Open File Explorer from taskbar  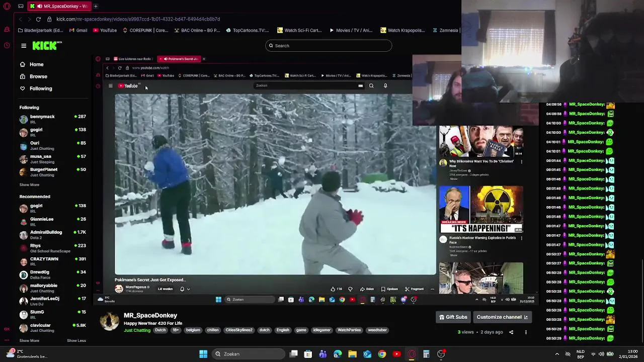coord(353,354)
